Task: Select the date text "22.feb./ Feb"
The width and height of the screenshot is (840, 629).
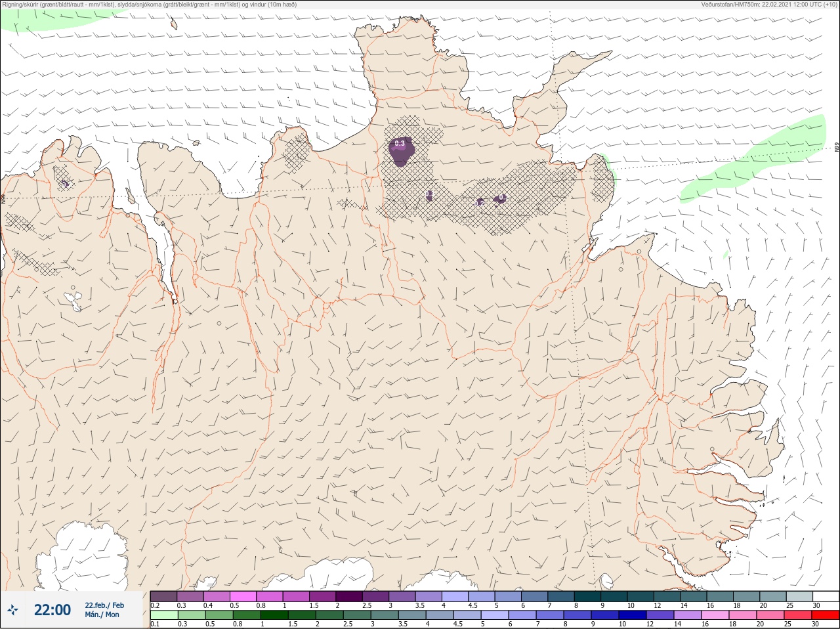Action: click(x=104, y=605)
